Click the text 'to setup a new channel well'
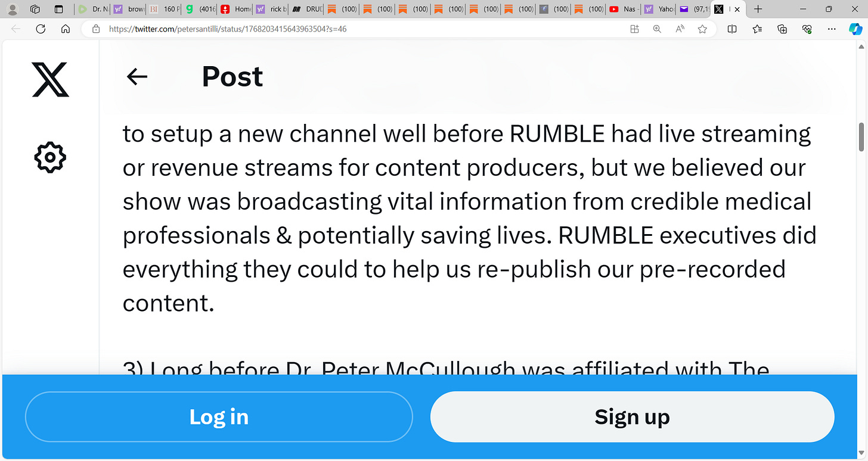868x461 pixels. 275,134
